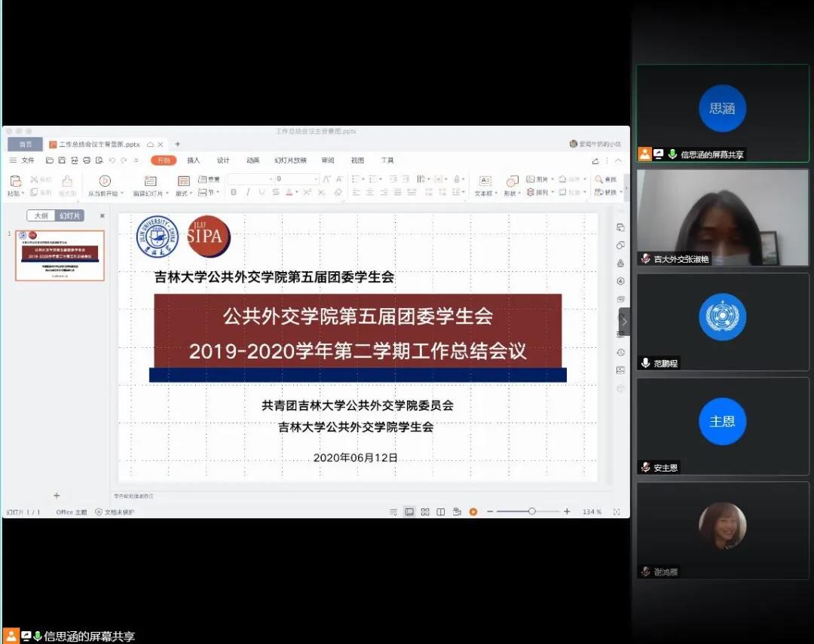Switch to slide sorter grid view icon
Screen dimensions: 814x644
(425, 512)
